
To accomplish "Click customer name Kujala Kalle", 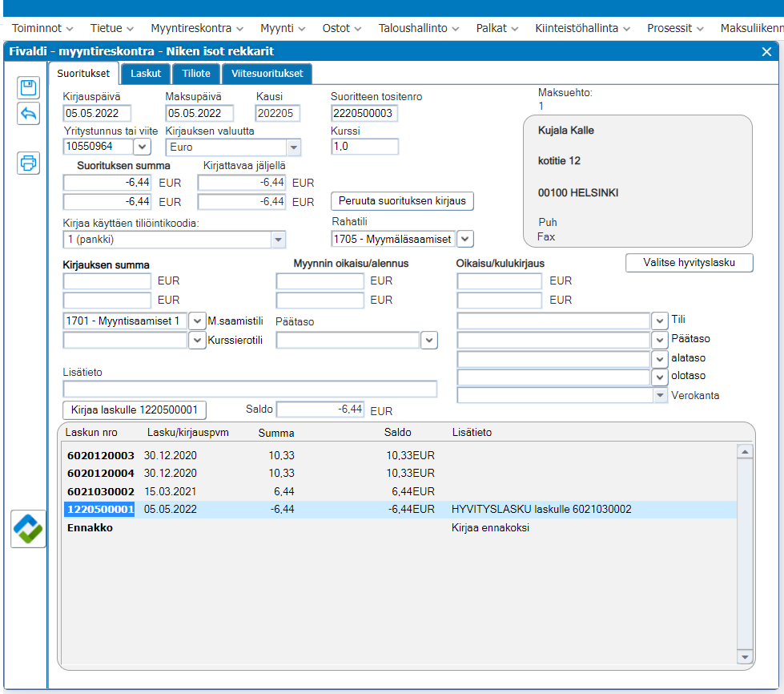I will click(x=565, y=131).
